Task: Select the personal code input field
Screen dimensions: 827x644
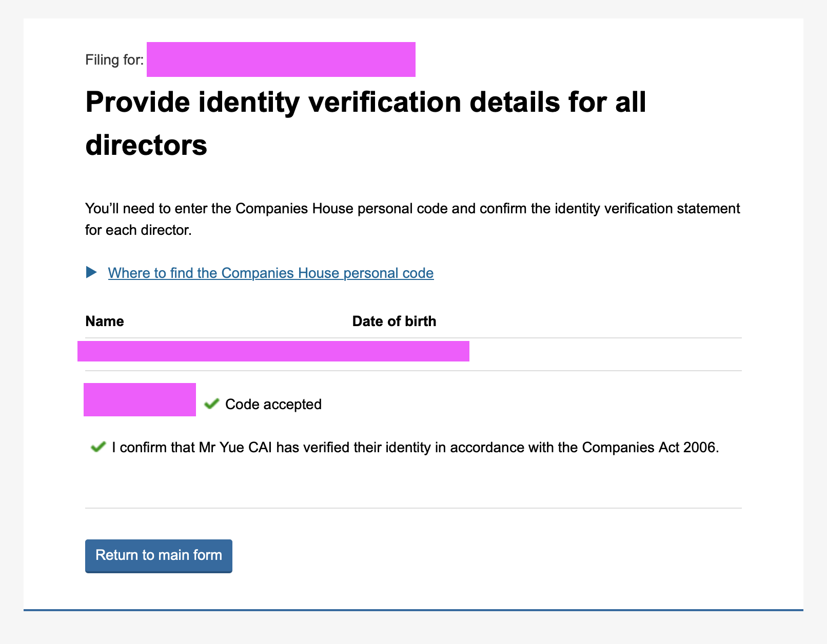Action: 140,399
